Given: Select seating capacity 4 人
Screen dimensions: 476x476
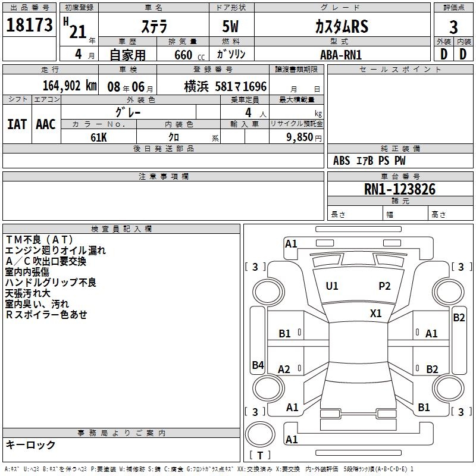Looking at the screenshot, I should (256, 113).
